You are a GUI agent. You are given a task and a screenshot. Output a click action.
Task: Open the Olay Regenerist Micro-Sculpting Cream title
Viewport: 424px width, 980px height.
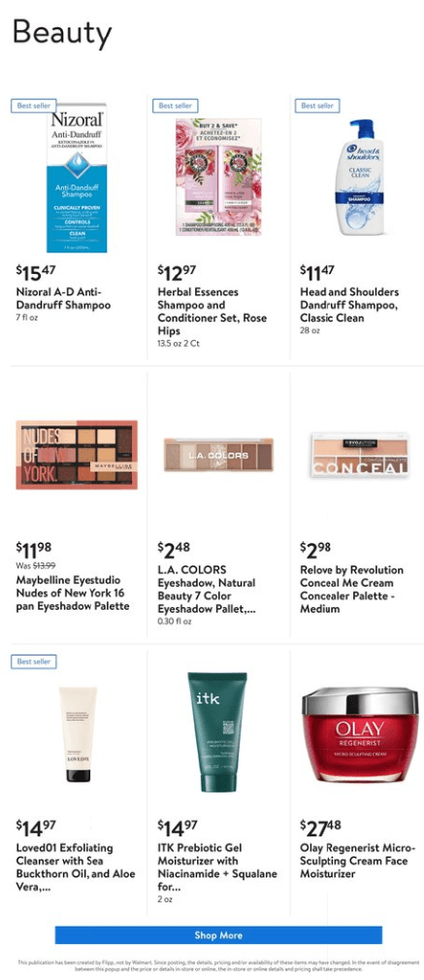pyautogui.click(x=357, y=861)
